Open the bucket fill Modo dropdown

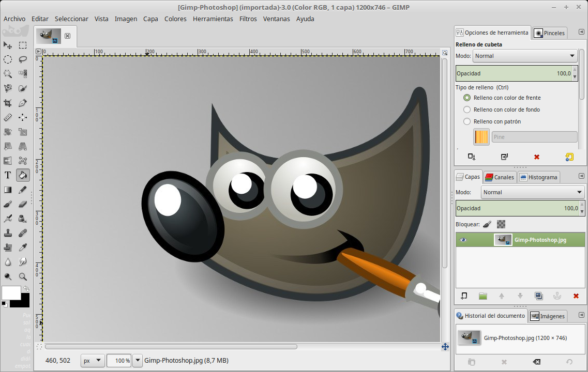524,56
